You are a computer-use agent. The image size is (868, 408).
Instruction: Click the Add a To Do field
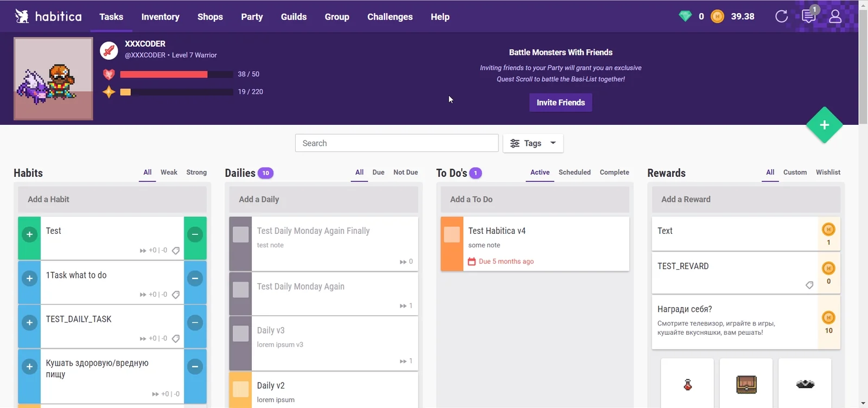click(535, 200)
